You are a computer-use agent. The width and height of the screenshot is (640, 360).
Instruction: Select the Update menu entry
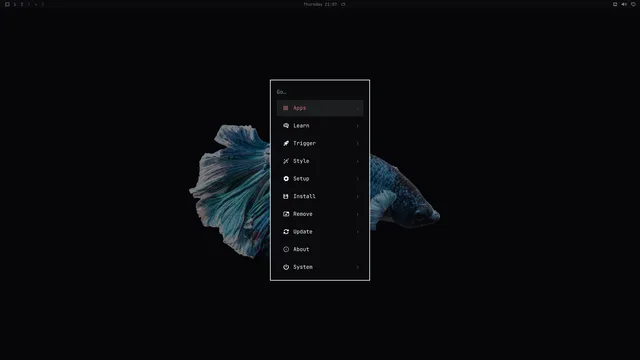[x=320, y=231]
